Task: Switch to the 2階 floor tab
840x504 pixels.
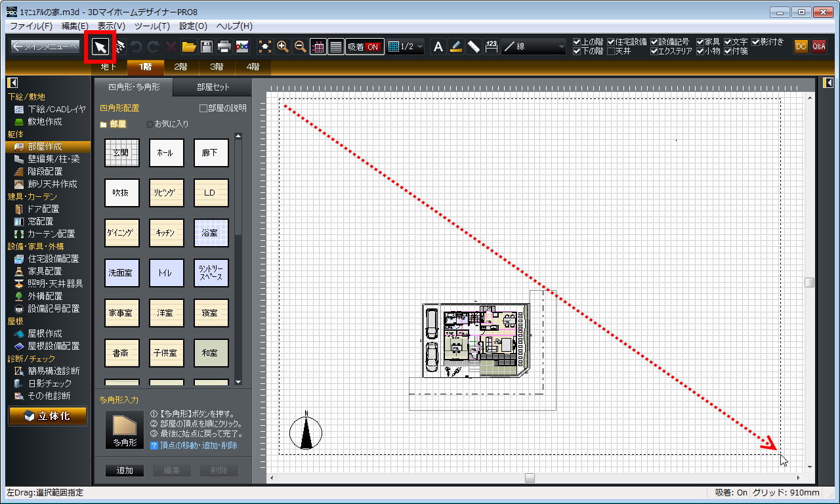Action: point(180,67)
